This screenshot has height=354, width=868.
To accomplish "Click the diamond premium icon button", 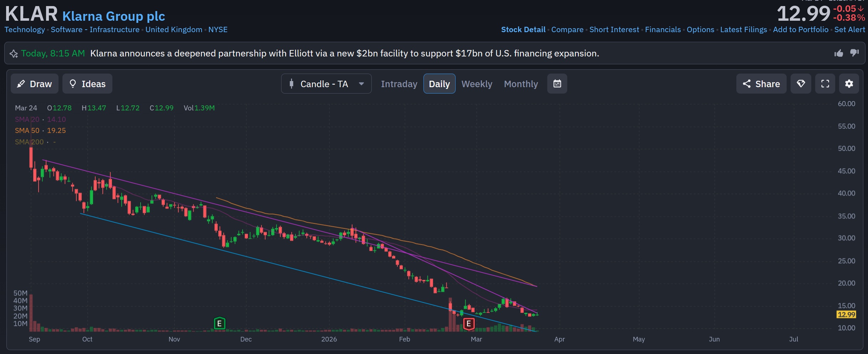I will [x=801, y=84].
